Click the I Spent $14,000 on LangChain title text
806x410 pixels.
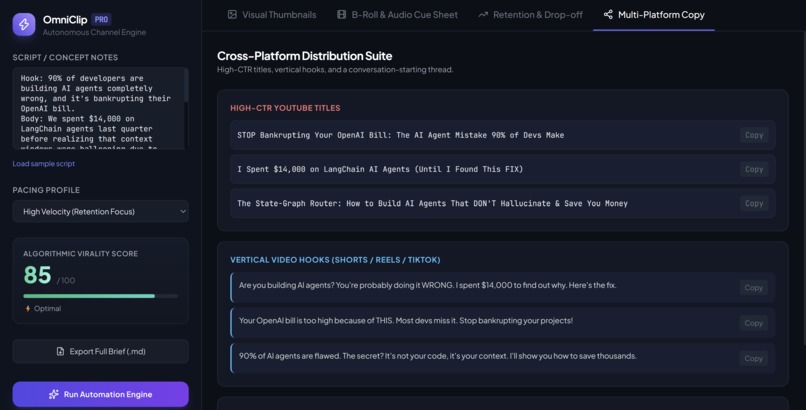click(380, 169)
